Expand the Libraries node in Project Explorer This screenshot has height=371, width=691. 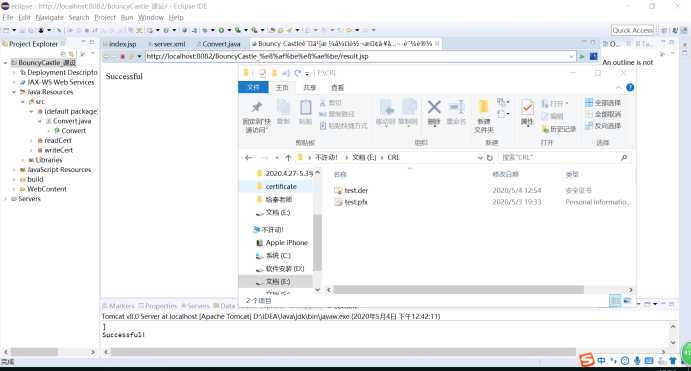pyautogui.click(x=23, y=160)
